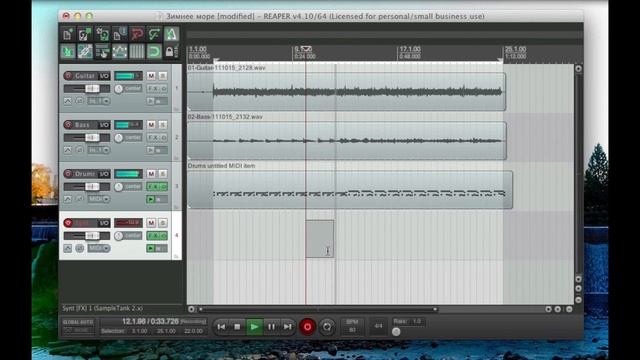Open the green FX button on fourth track
The width and height of the screenshot is (640, 360).
point(154,236)
